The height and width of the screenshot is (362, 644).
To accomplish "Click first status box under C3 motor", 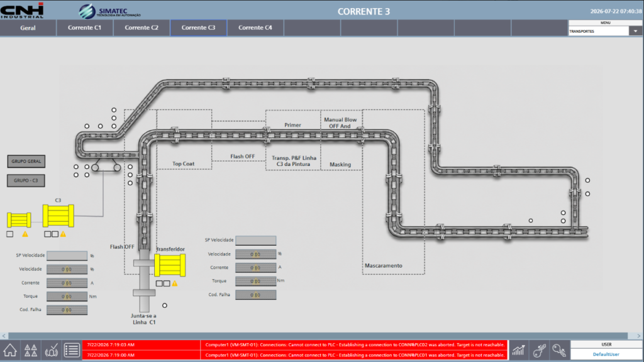I will pyautogui.click(x=48, y=234).
